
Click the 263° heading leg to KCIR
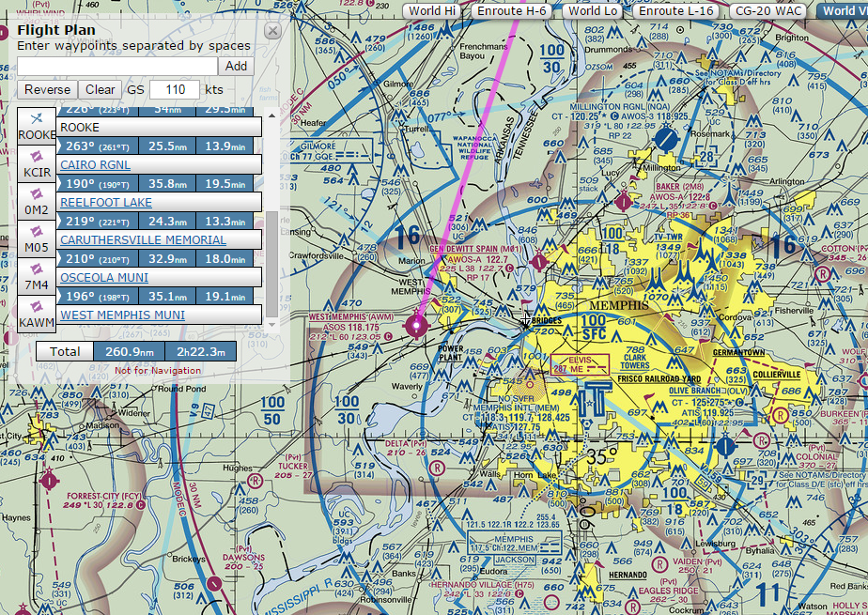pyautogui.click(x=98, y=146)
